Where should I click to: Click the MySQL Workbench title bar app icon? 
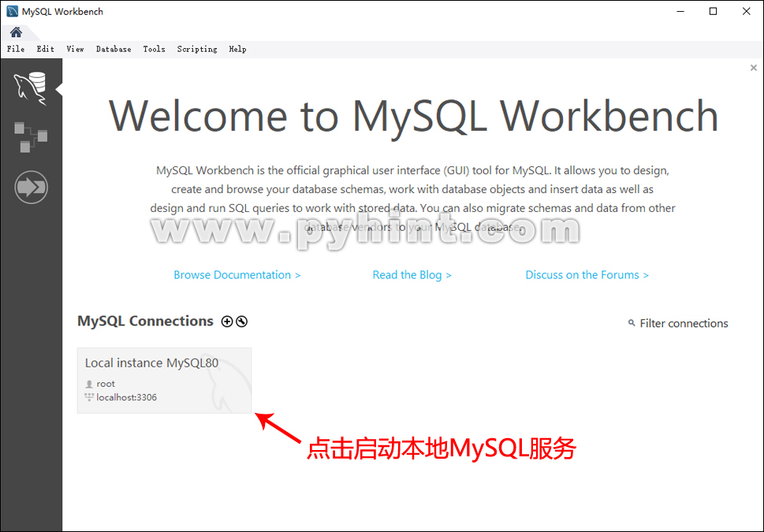click(12, 11)
